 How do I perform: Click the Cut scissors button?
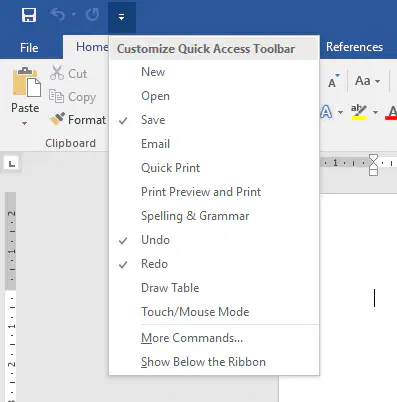[x=68, y=73]
